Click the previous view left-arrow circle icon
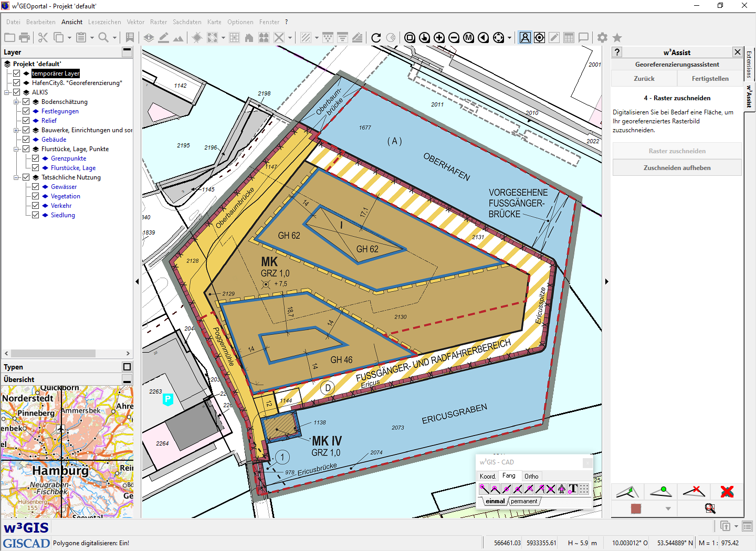Screen dimensions: 756x551 click(484, 37)
